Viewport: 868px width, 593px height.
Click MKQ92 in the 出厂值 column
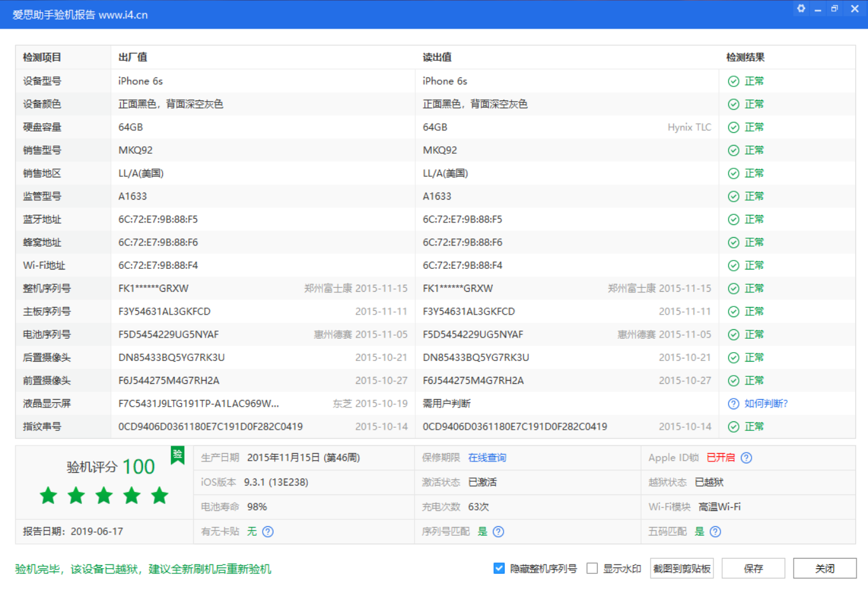click(135, 150)
